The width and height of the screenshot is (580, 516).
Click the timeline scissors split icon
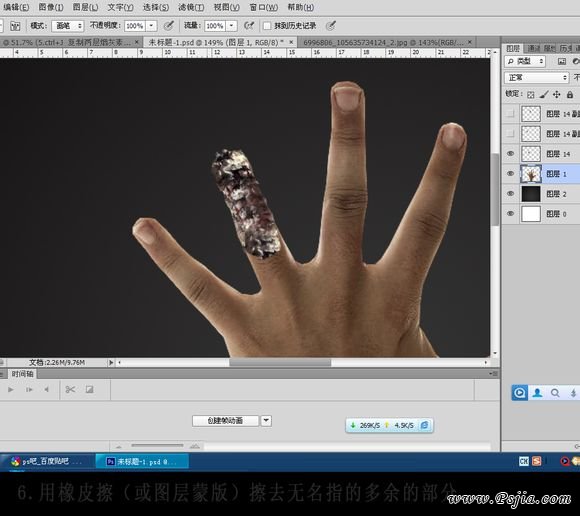pos(70,389)
